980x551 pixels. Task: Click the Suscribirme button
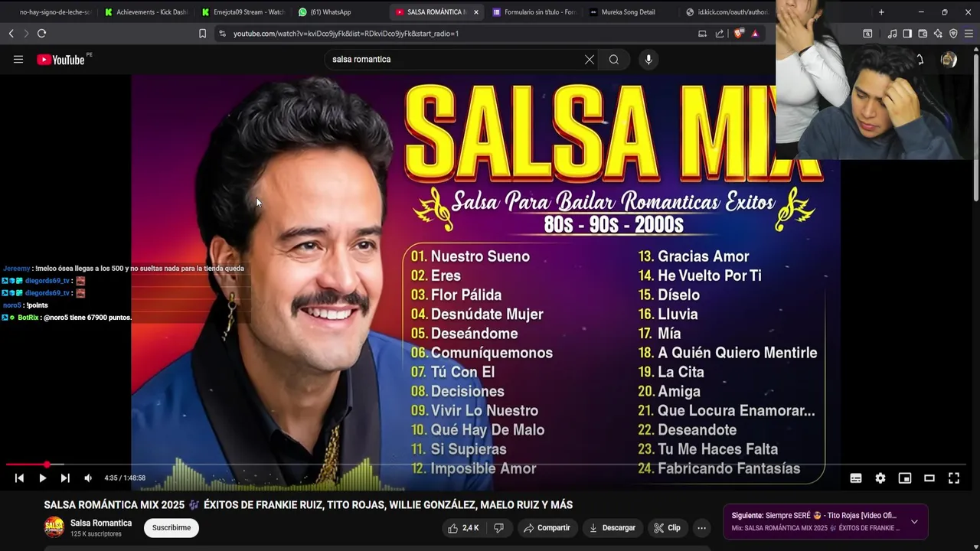pos(171,528)
